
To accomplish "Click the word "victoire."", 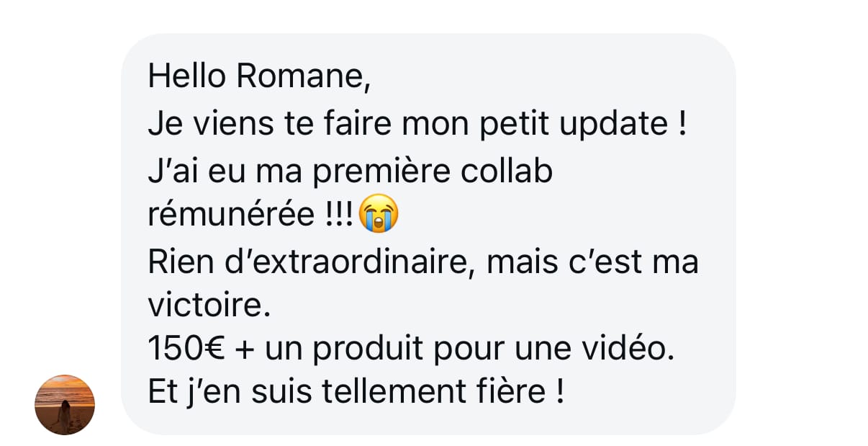I will point(209,306).
